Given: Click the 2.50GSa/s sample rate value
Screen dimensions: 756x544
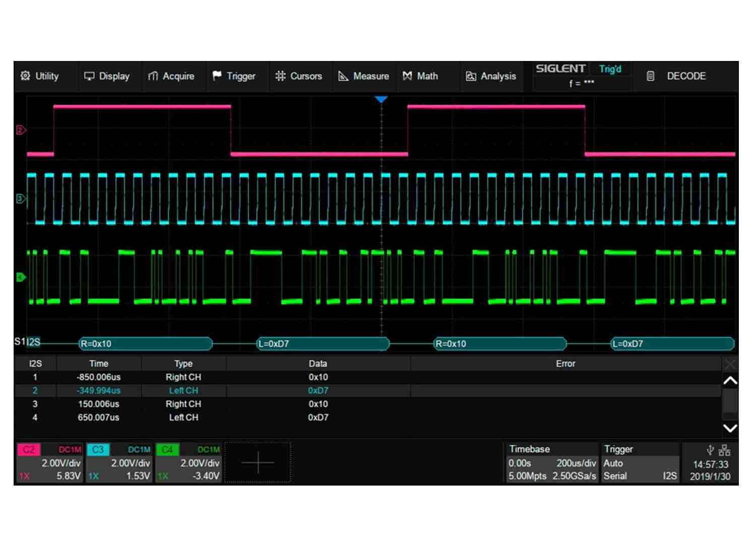Looking at the screenshot, I should tap(574, 476).
